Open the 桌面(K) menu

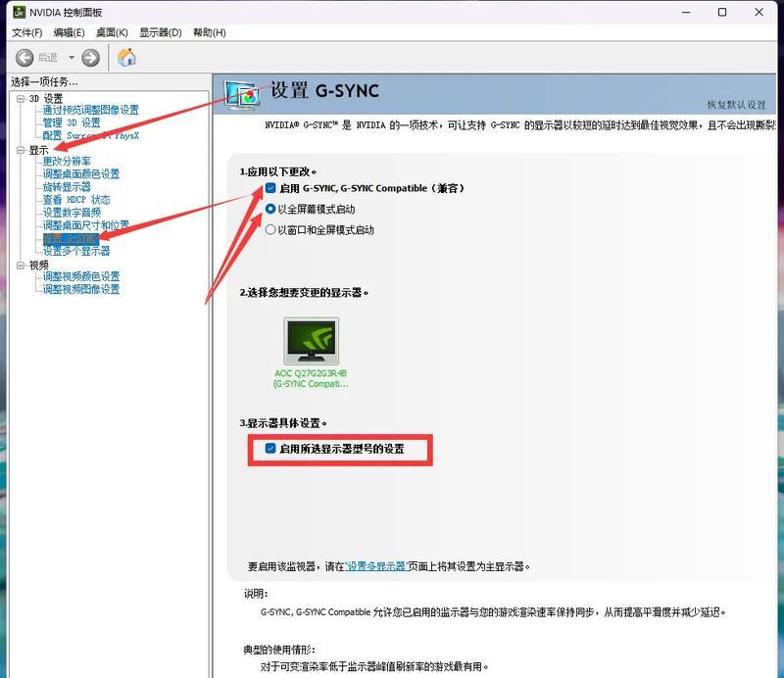[x=112, y=33]
